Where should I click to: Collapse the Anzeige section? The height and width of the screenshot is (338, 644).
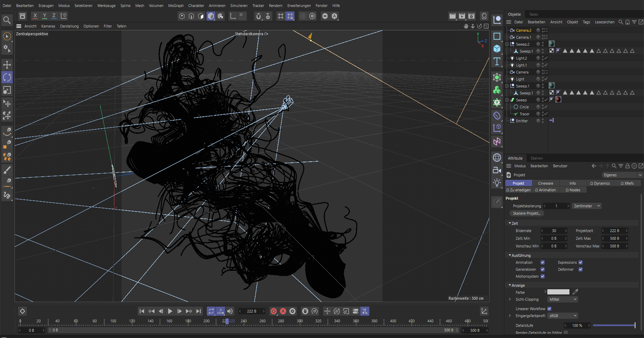click(x=510, y=285)
